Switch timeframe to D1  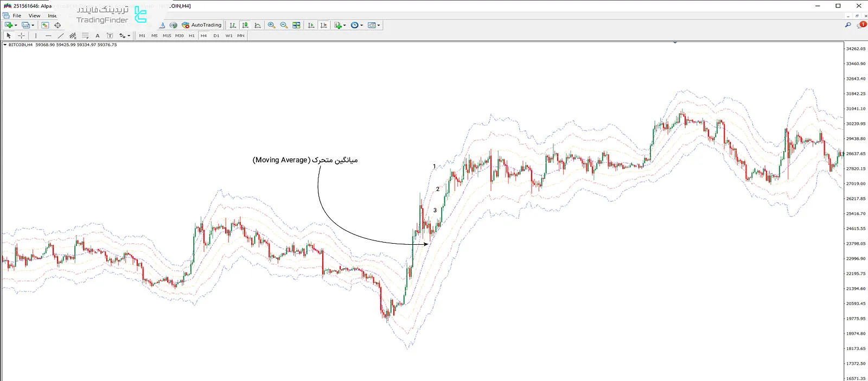point(216,36)
